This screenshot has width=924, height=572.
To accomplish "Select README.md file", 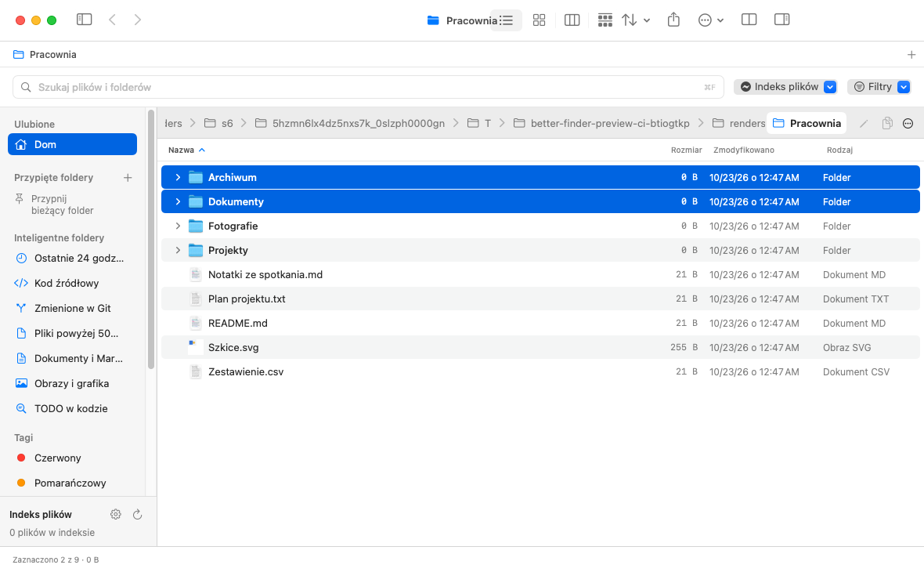I will pos(540,323).
